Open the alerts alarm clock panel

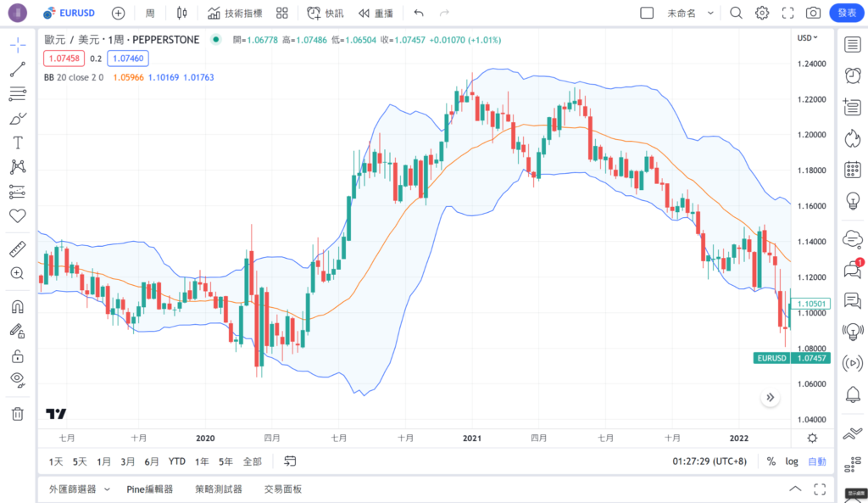pos(852,75)
